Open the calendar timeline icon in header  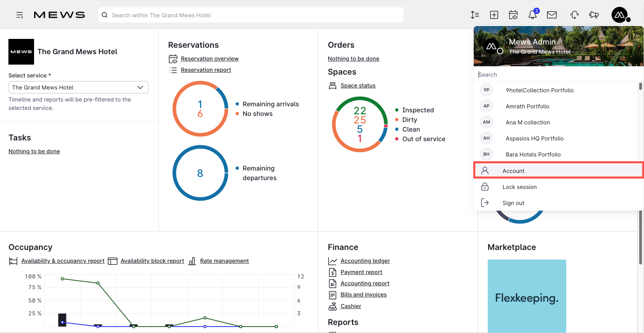tap(513, 15)
